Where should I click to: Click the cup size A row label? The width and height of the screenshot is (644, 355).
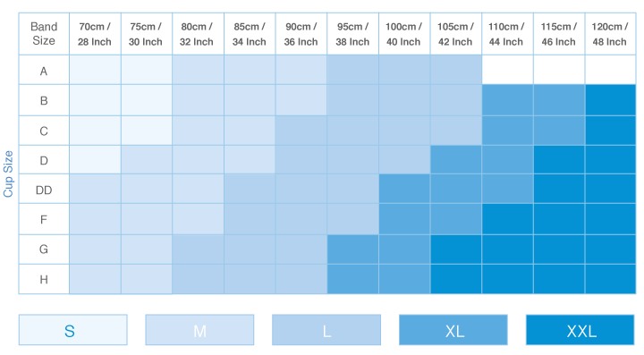point(44,70)
